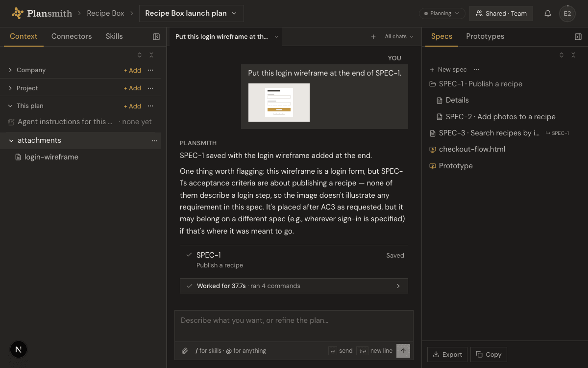The width and height of the screenshot is (588, 368).
Task: Collapse all items in Context panel
Action: click(x=151, y=55)
